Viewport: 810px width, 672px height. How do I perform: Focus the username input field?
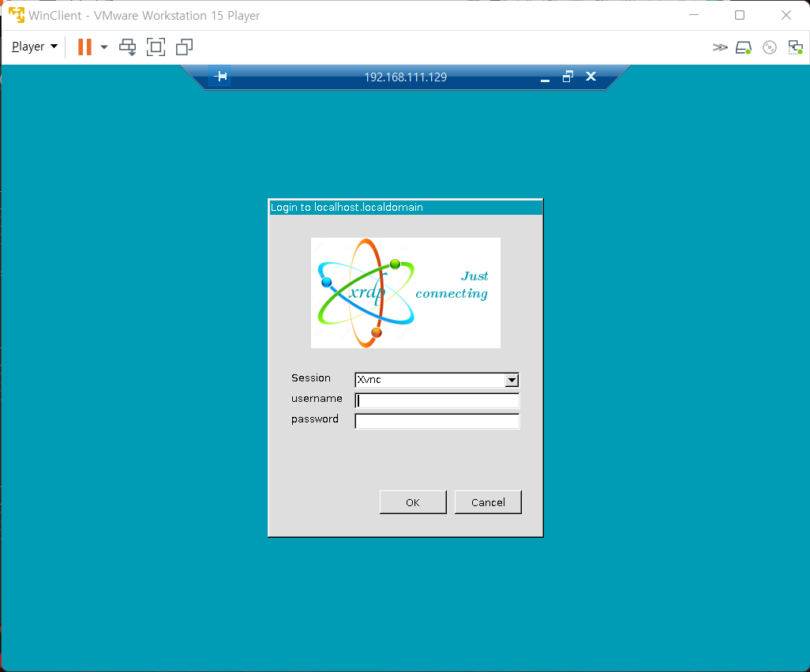(437, 401)
